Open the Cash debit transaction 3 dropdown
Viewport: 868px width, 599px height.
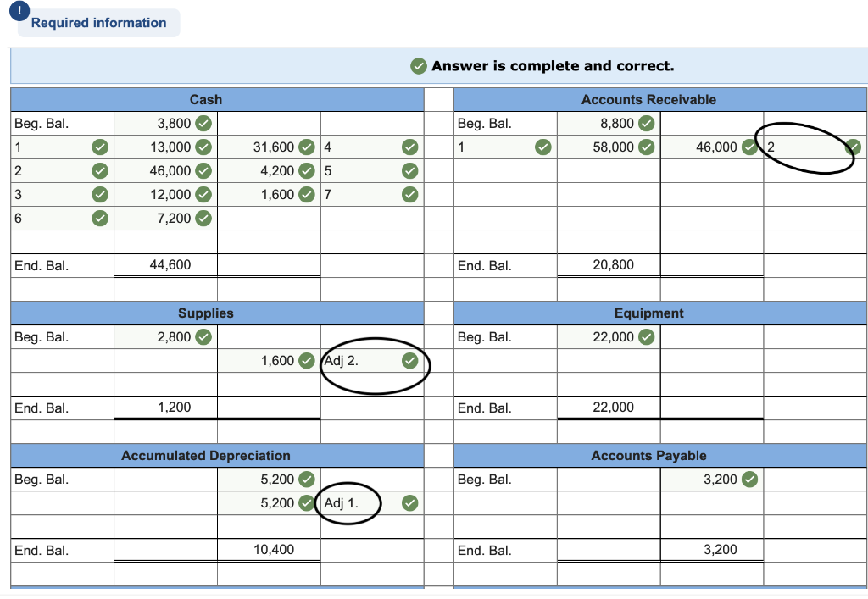click(62, 195)
